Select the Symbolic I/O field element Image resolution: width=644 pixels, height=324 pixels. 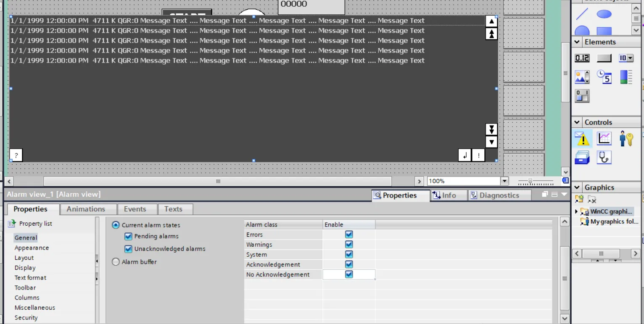[626, 58]
